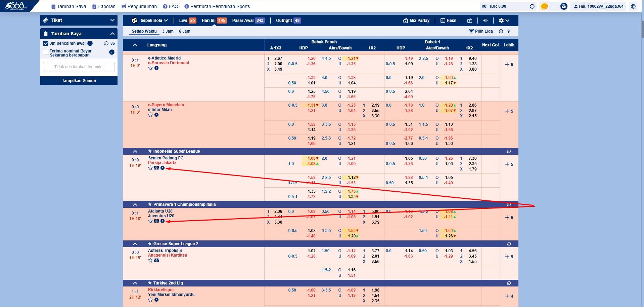
Task: Favorite the e-Bayern Munchen match
Action: [x=150, y=115]
